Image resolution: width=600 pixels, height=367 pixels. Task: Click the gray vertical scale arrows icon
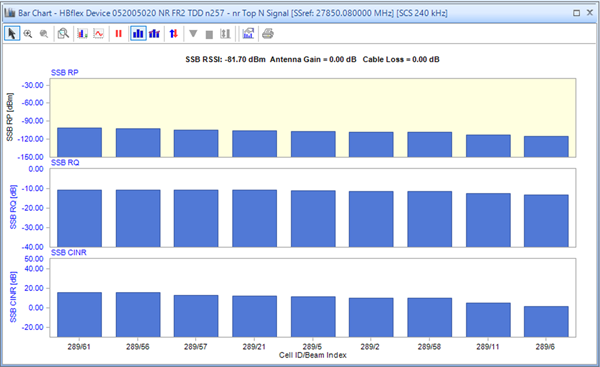pos(225,34)
